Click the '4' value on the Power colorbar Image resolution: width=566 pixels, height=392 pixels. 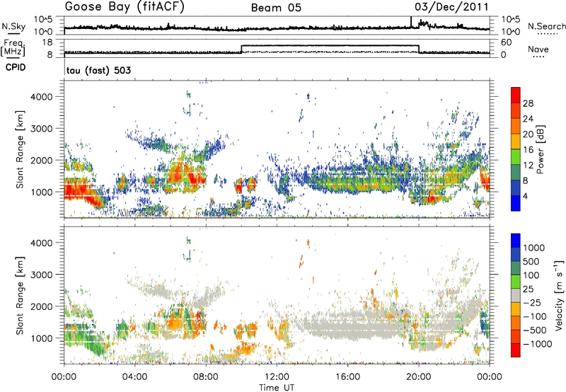pos(525,196)
